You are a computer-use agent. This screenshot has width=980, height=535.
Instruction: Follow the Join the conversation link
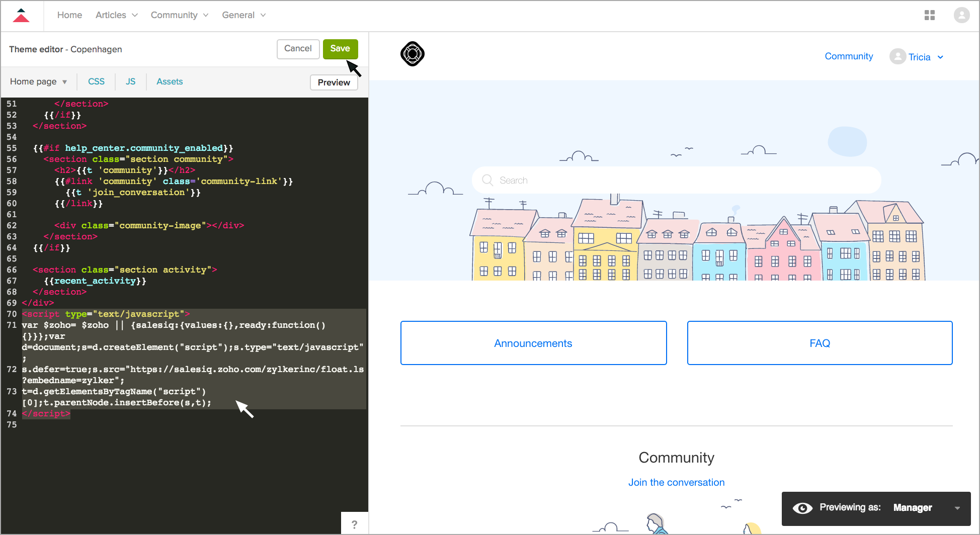pos(676,482)
